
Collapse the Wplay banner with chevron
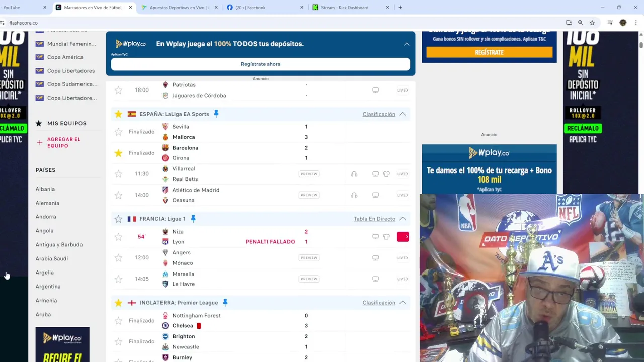(406, 44)
